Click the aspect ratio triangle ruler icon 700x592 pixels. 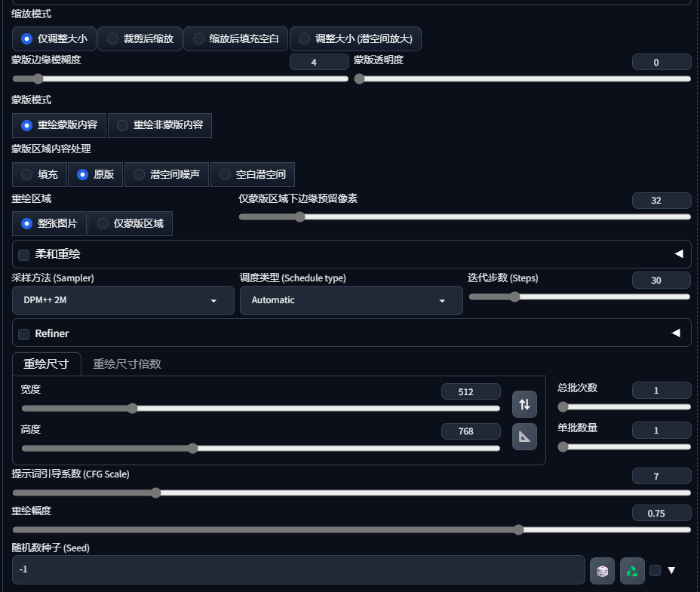point(524,437)
